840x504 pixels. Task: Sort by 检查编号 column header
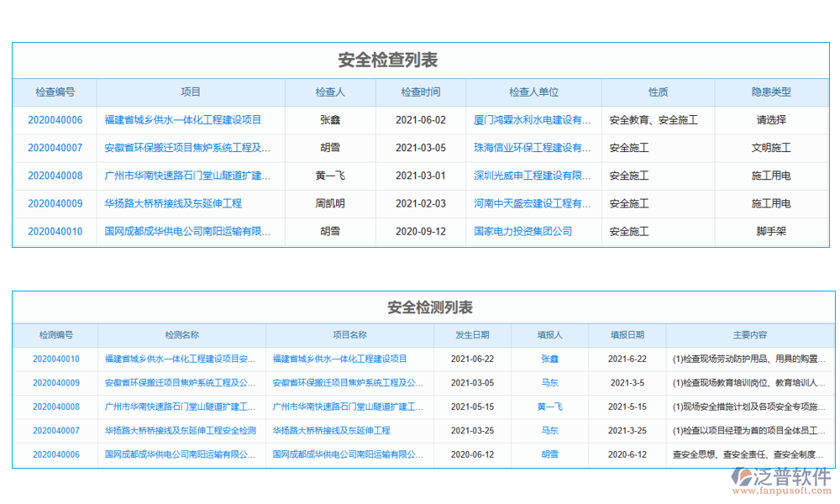tap(55, 92)
